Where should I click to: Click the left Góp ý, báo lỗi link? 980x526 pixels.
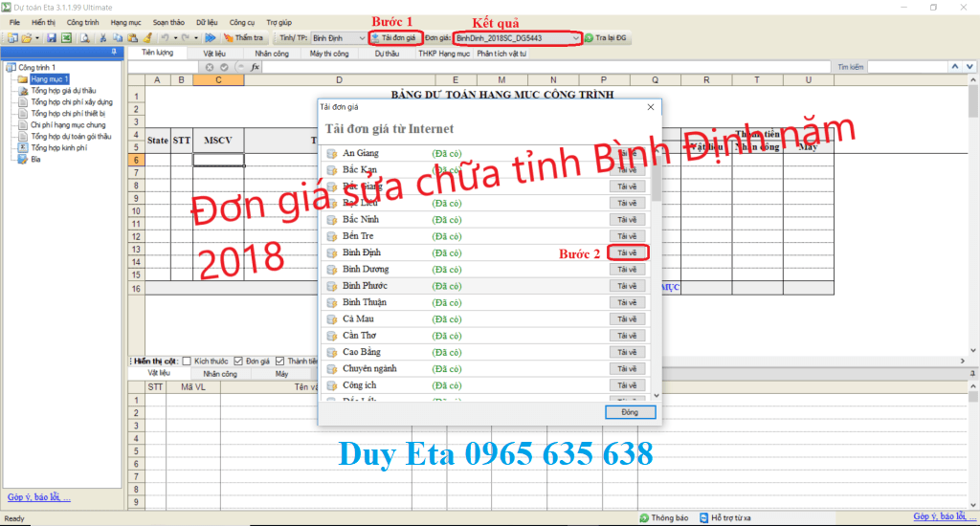click(38, 497)
